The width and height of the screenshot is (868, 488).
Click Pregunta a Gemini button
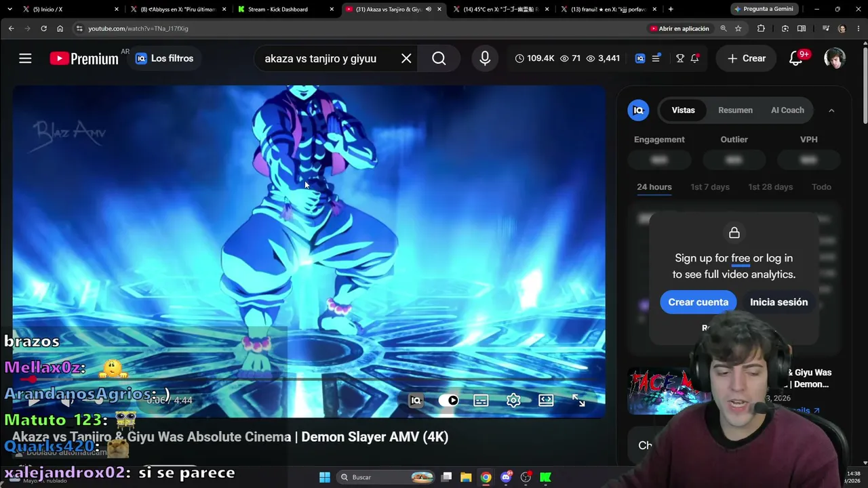[763, 9]
